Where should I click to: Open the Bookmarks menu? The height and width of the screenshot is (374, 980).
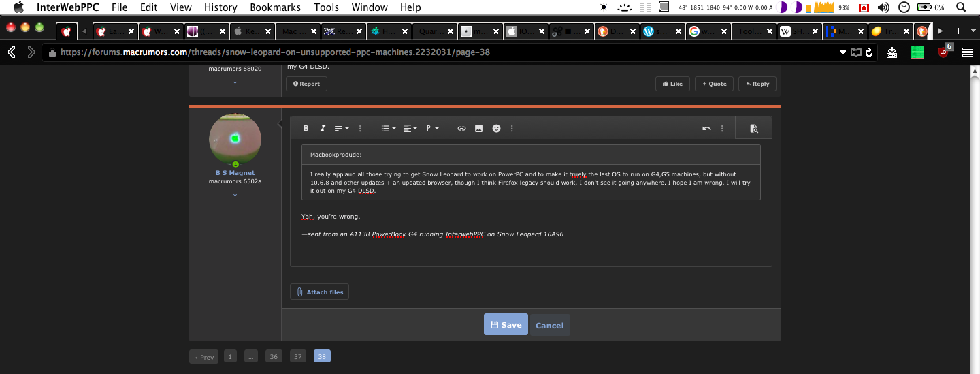tap(275, 7)
